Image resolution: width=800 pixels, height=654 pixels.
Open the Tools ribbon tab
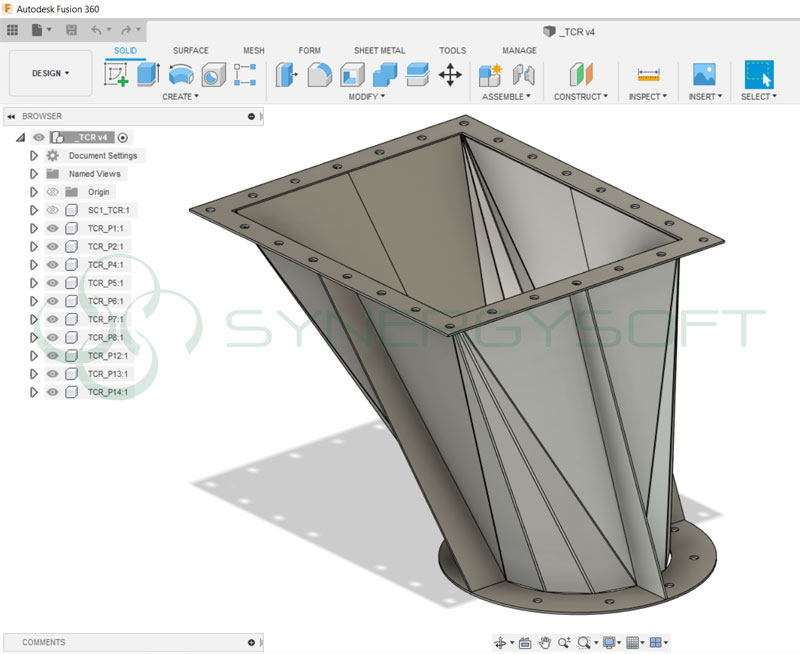[x=453, y=50]
